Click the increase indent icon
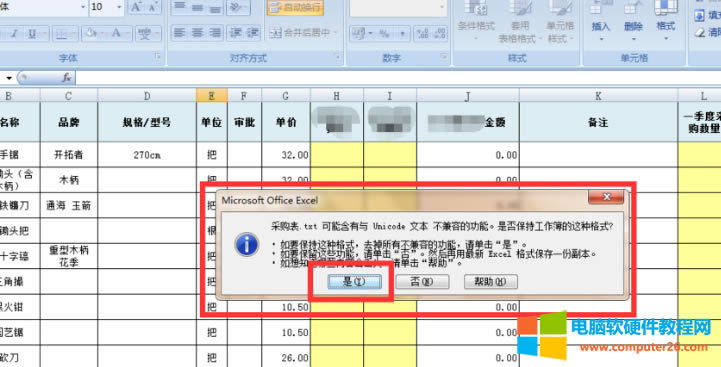The height and width of the screenshot is (367, 721). tap(252, 33)
